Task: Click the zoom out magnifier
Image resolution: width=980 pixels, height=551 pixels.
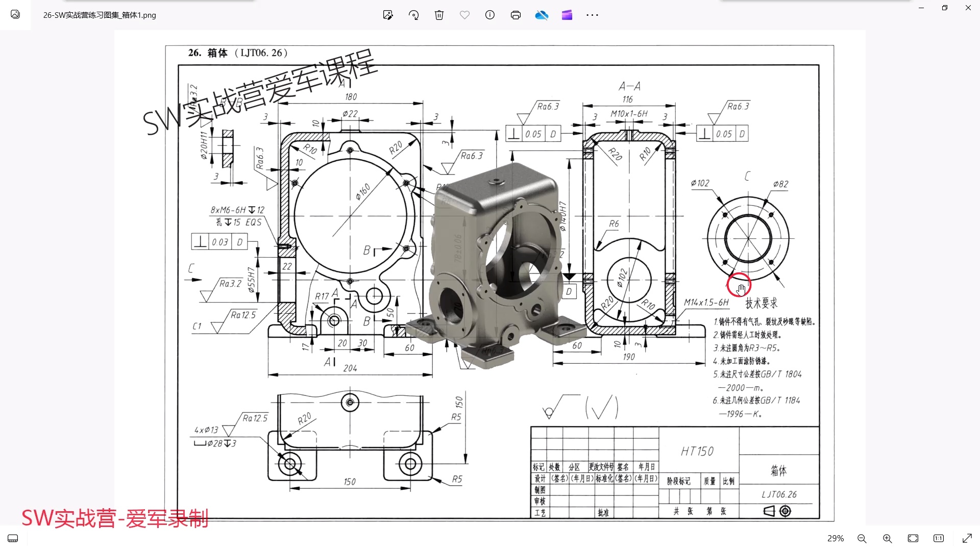Action: (x=862, y=538)
